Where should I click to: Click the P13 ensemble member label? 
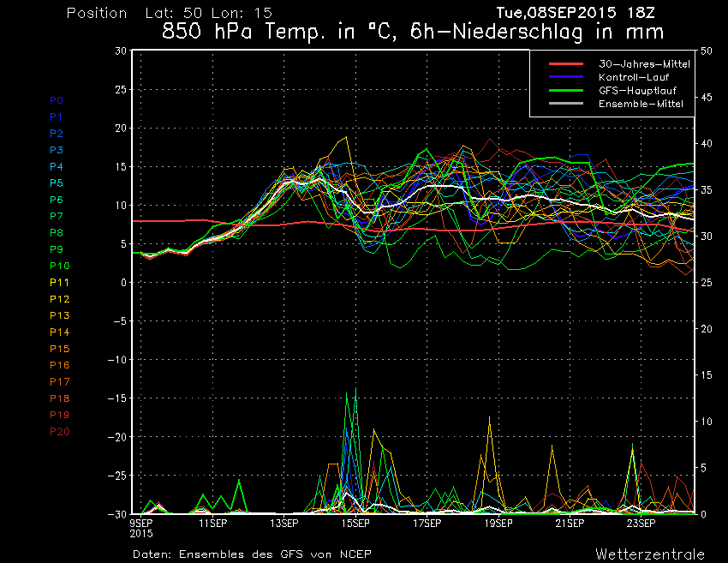[x=59, y=315]
